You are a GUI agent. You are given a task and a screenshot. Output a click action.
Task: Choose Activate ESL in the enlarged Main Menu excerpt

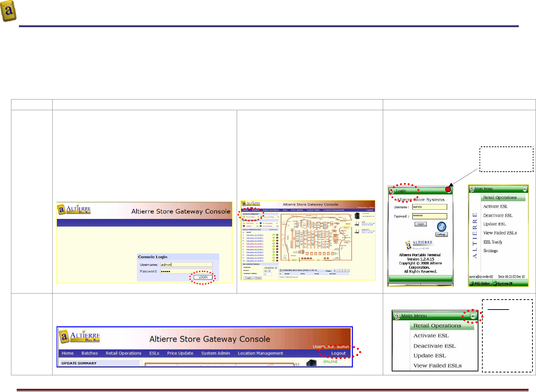tap(431, 335)
